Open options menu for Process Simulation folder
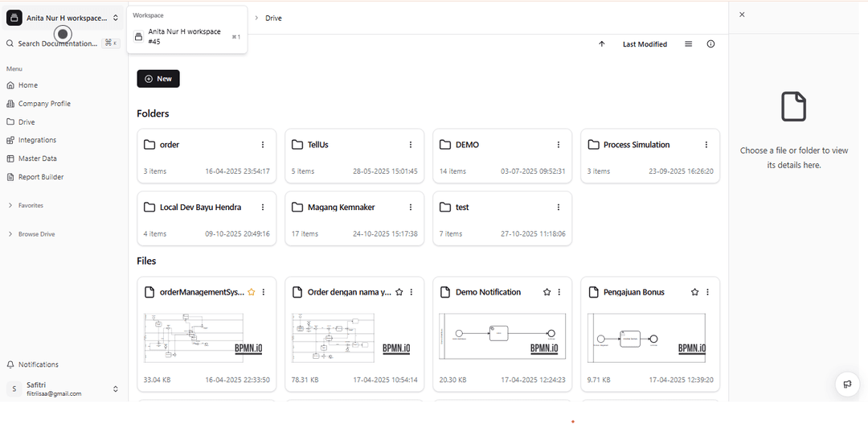 (x=706, y=145)
